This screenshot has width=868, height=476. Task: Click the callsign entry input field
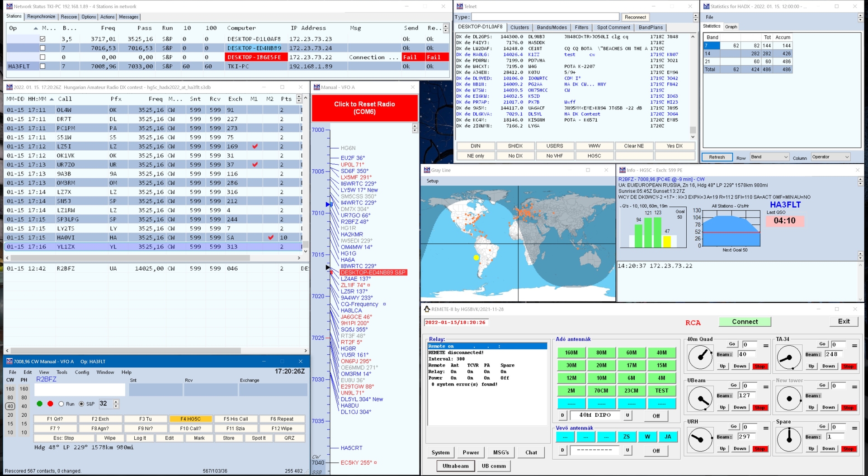(80, 390)
